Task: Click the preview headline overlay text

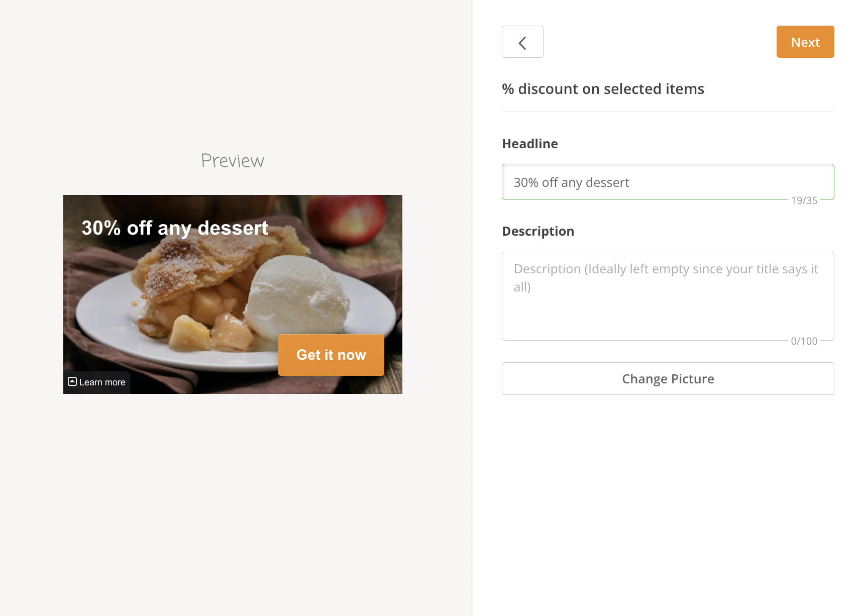Action: click(175, 228)
